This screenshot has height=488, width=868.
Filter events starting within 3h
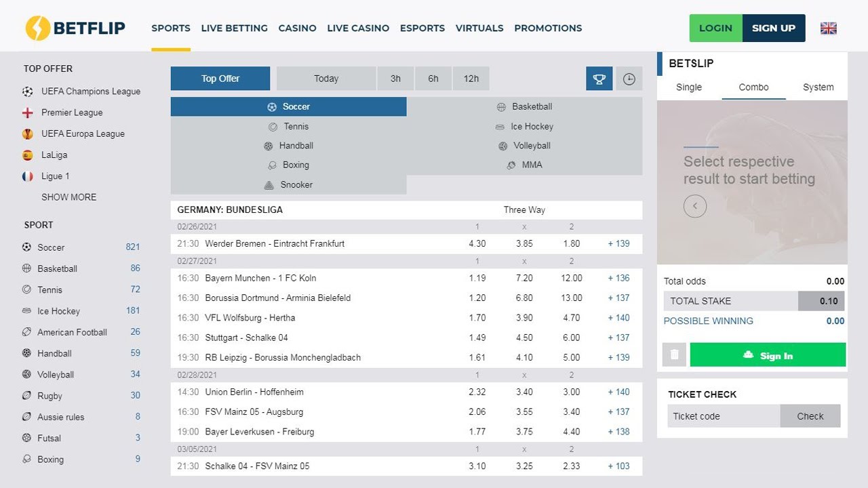[395, 79]
